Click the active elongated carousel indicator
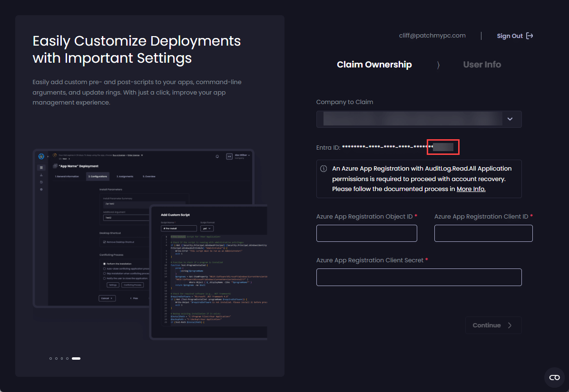This screenshot has width=569, height=392. coord(76,358)
